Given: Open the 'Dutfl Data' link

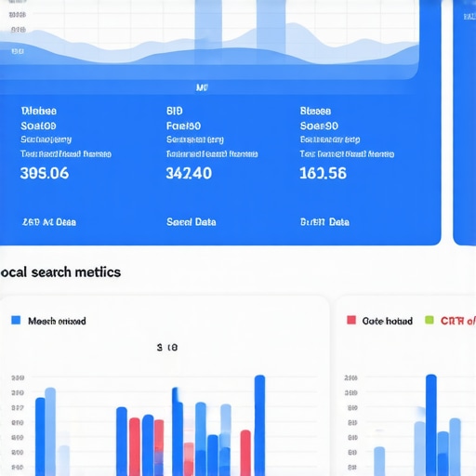Looking at the screenshot, I should (x=324, y=222).
